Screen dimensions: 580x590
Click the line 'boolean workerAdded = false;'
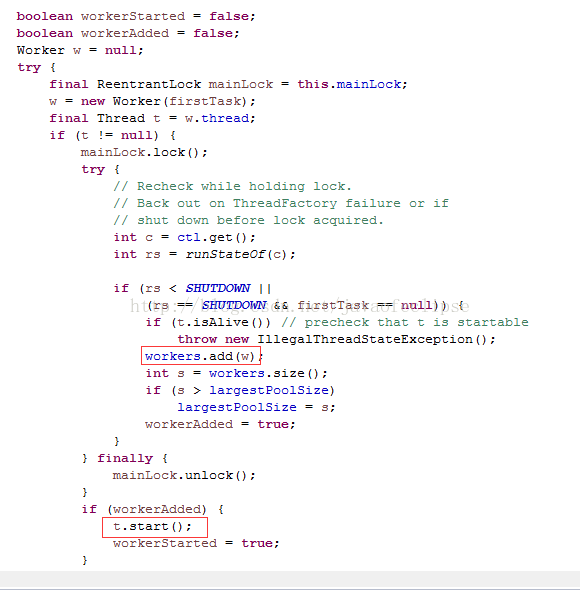(x=128, y=33)
